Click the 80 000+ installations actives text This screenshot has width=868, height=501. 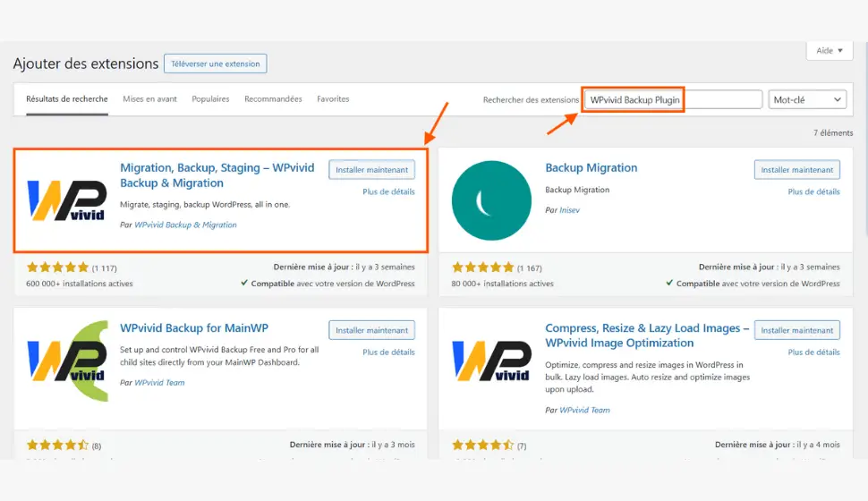502,284
